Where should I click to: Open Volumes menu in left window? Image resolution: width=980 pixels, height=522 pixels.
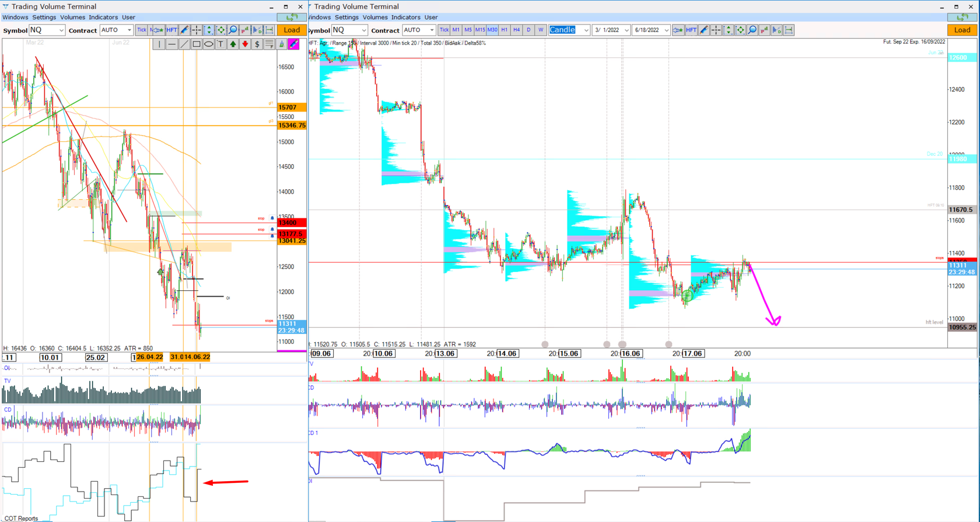[72, 18]
